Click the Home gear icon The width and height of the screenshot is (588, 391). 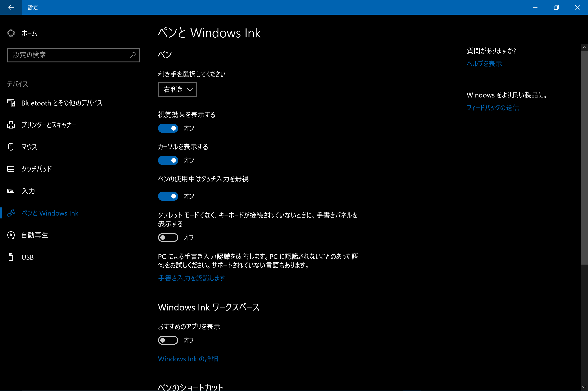coord(11,33)
